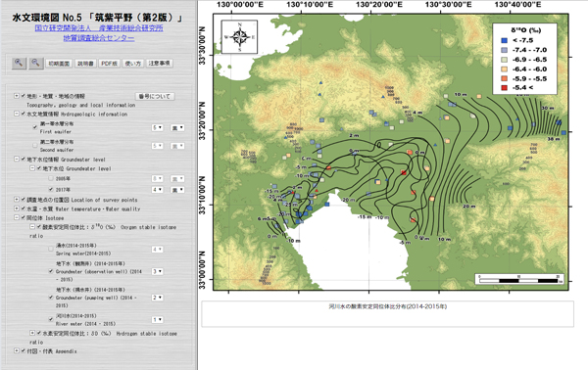Collapse the Isotope tree node
The width and height of the screenshot is (588, 370).
[x=17, y=217]
